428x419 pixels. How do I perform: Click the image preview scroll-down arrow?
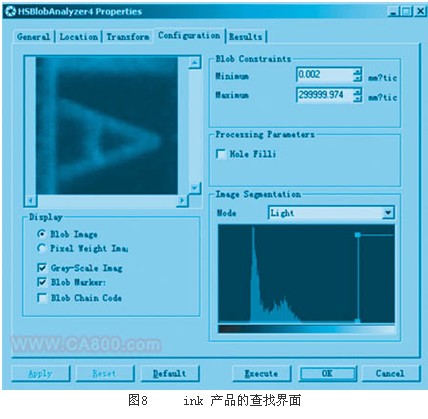(x=195, y=188)
